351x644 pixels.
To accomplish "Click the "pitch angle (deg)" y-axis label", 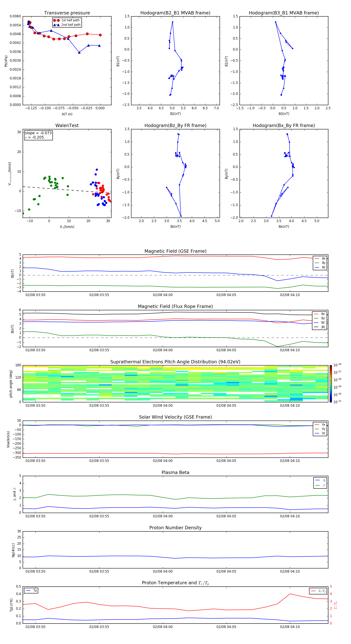I will point(11,384).
